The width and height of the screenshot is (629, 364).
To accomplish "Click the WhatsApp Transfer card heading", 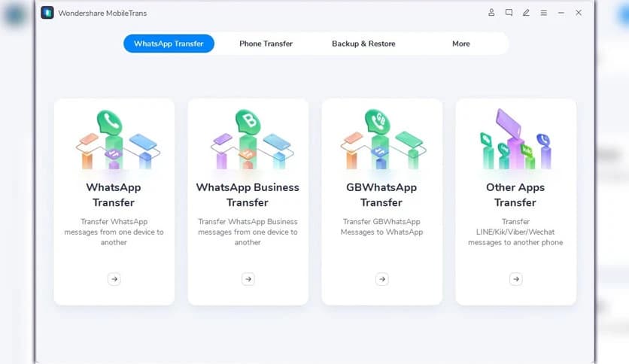I will [x=114, y=195].
